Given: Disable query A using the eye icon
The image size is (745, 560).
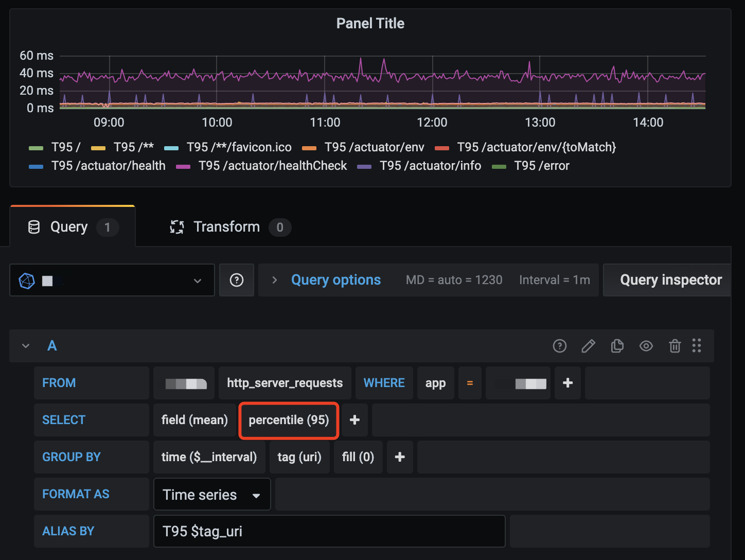Looking at the screenshot, I should click(646, 346).
